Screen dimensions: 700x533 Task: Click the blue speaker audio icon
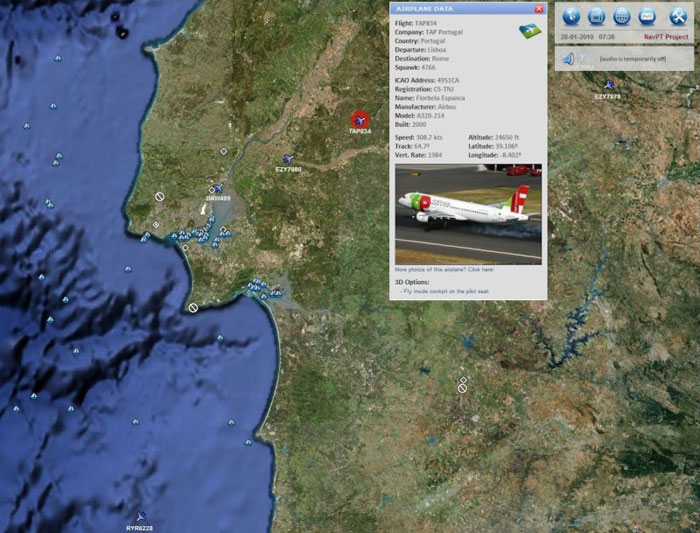568,59
